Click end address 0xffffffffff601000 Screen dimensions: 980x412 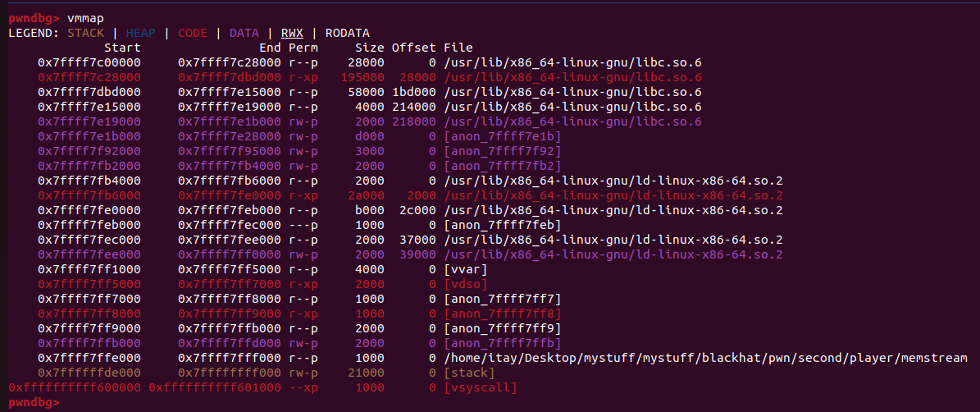pyautogui.click(x=215, y=388)
